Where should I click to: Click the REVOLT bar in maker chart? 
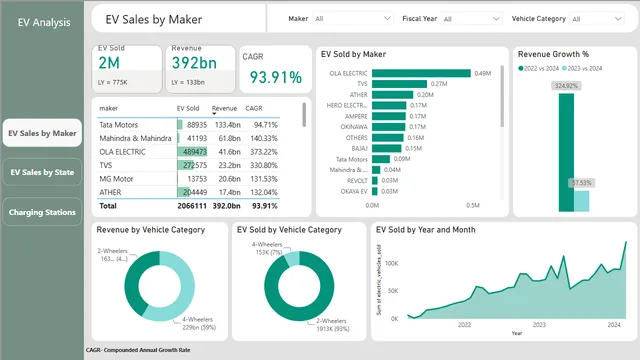point(375,180)
